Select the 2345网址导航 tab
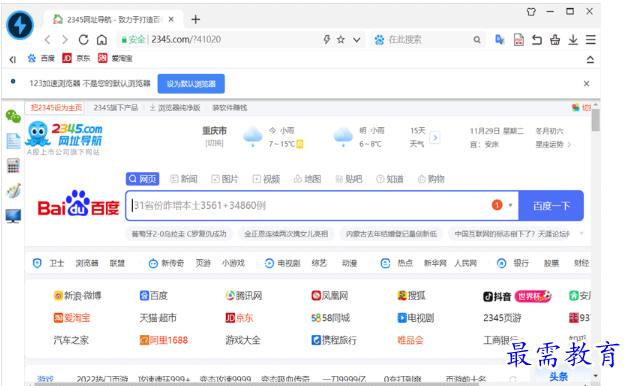Screen dimensions: 628x386 click(x=113, y=19)
